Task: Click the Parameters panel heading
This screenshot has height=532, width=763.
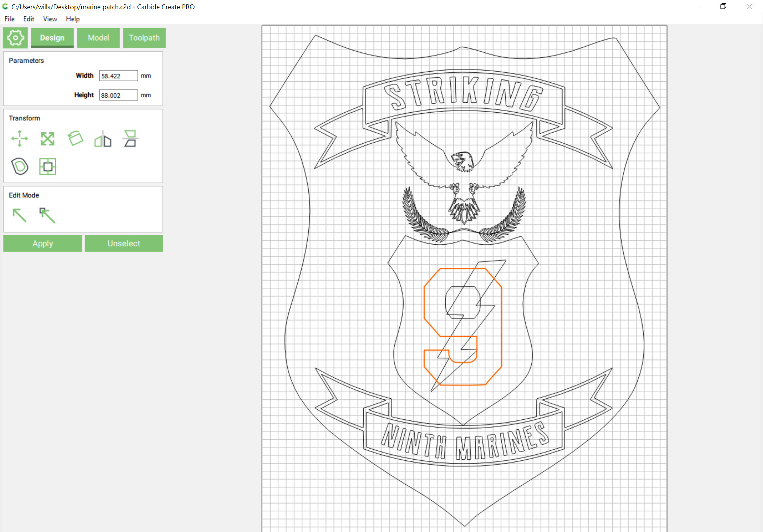Action: pos(26,61)
